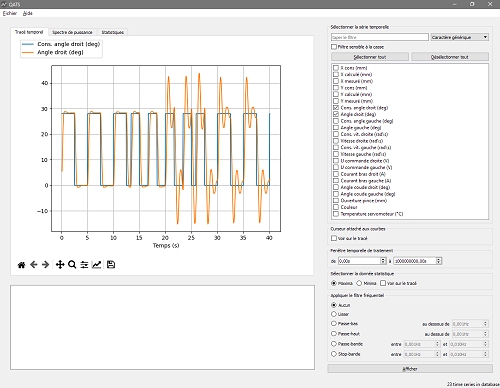Viewport: 500px width, 388px height.
Task: Click the QATS application icon in the title bar
Action: (4, 4)
